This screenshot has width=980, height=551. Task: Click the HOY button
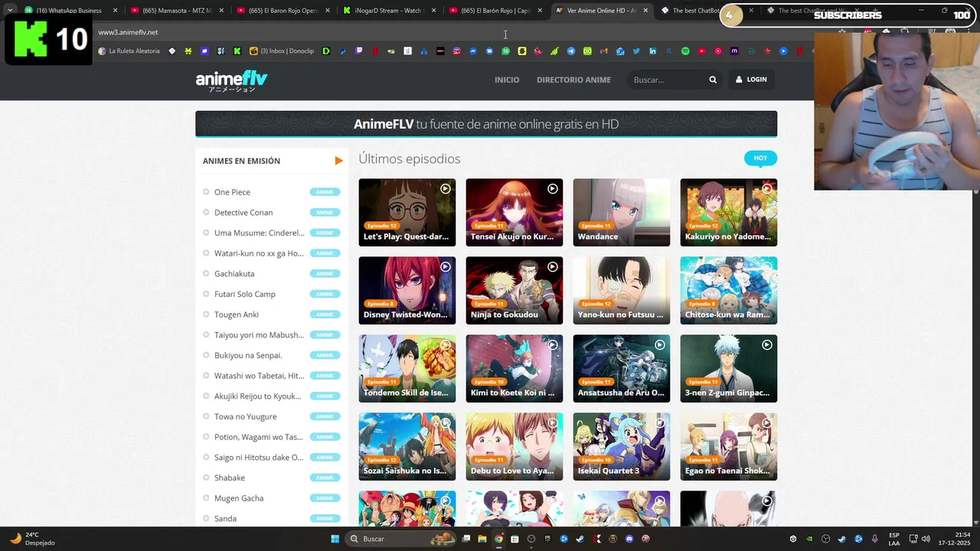(760, 158)
